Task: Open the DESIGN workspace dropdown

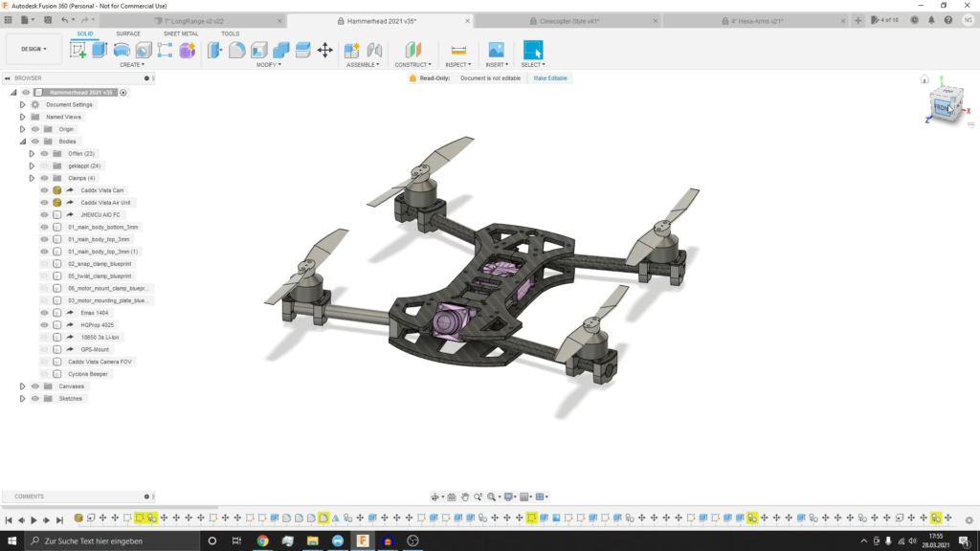Action: click(33, 49)
